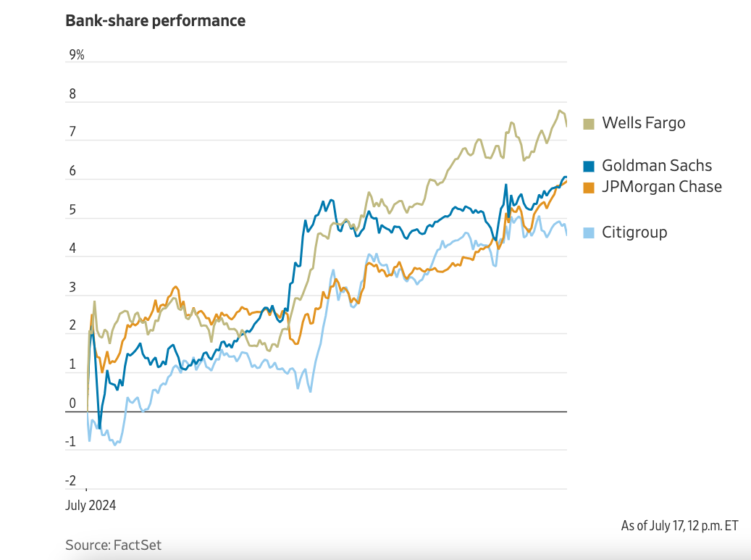Click the 0 label on the y-axis
The width and height of the screenshot is (751, 560).
click(72, 404)
